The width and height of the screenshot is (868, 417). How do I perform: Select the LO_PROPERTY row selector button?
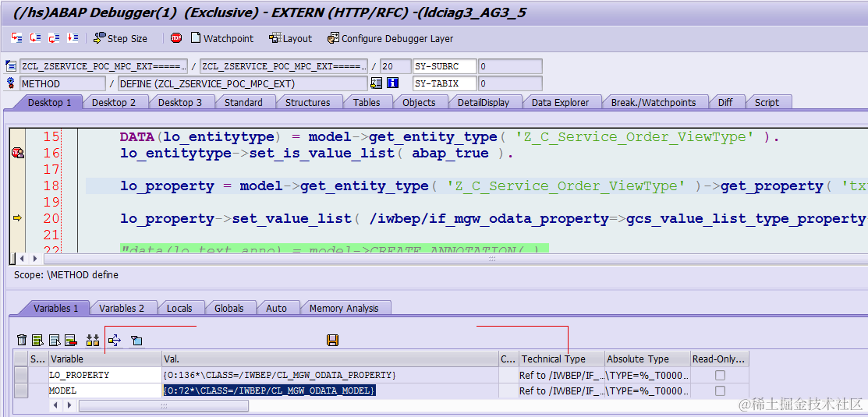[x=20, y=375]
